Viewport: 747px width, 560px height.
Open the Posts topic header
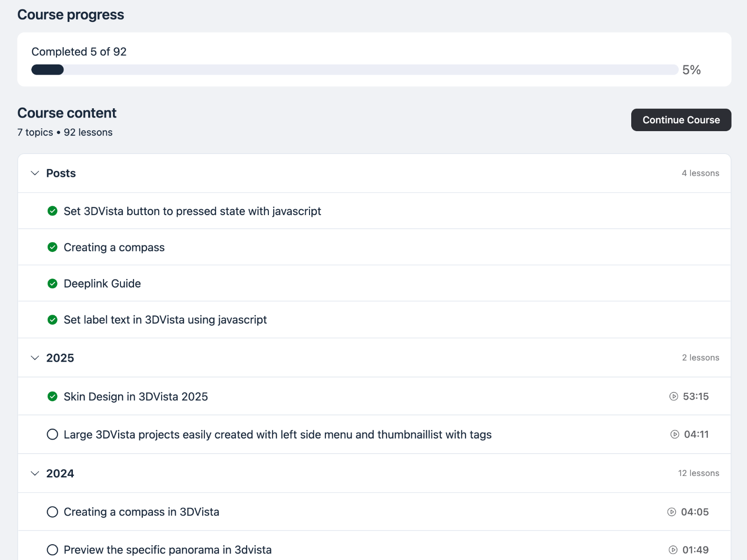(x=61, y=173)
